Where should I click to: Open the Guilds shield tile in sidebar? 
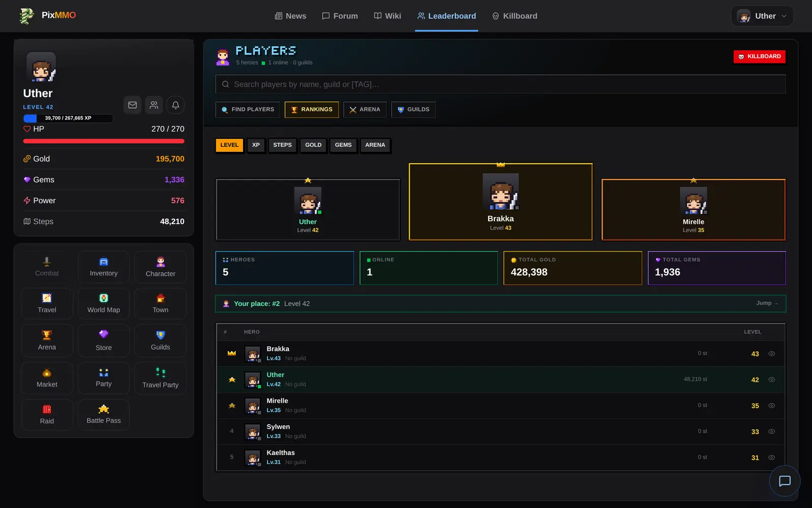[x=160, y=340]
